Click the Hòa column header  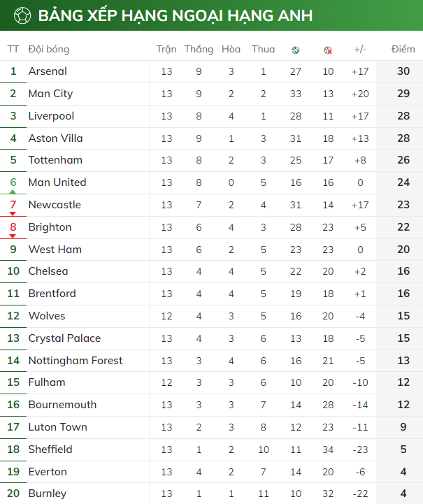pos(231,49)
